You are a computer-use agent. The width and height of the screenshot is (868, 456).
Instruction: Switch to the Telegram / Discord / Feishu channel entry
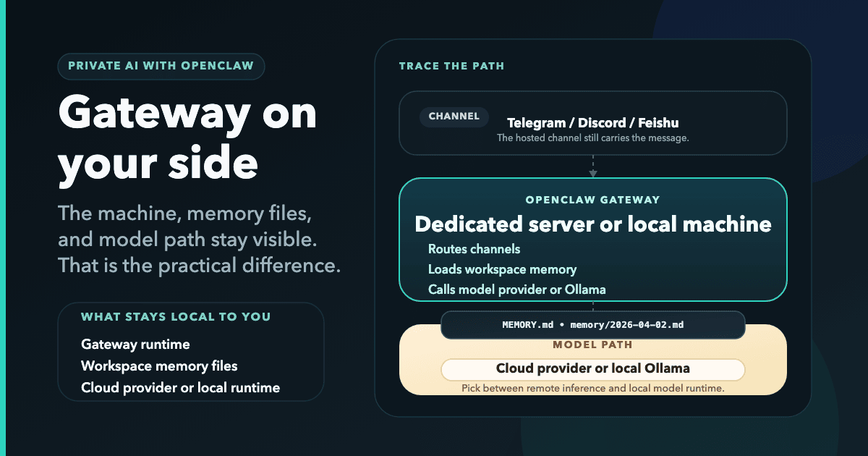(x=593, y=123)
